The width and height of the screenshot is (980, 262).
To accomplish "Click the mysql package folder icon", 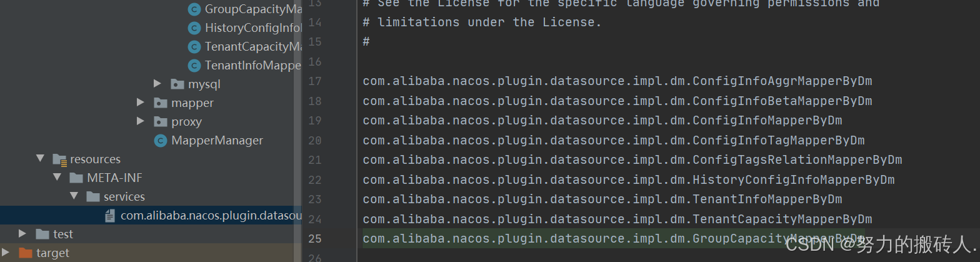I will (x=177, y=84).
